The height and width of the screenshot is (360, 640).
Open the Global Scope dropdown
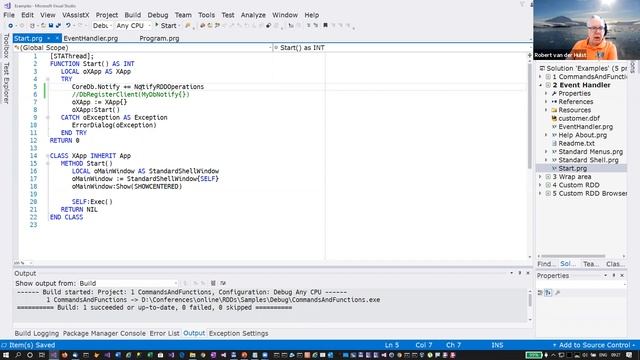(143, 48)
